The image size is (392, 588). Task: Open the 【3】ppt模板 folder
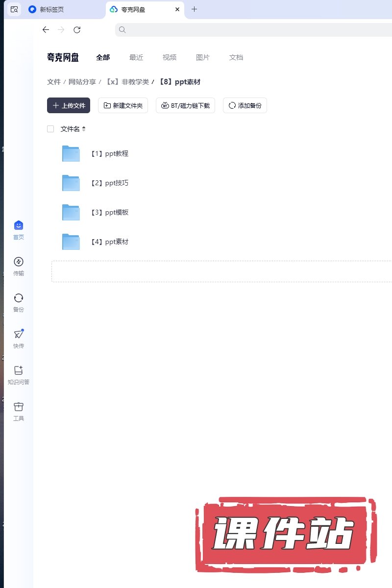(110, 212)
